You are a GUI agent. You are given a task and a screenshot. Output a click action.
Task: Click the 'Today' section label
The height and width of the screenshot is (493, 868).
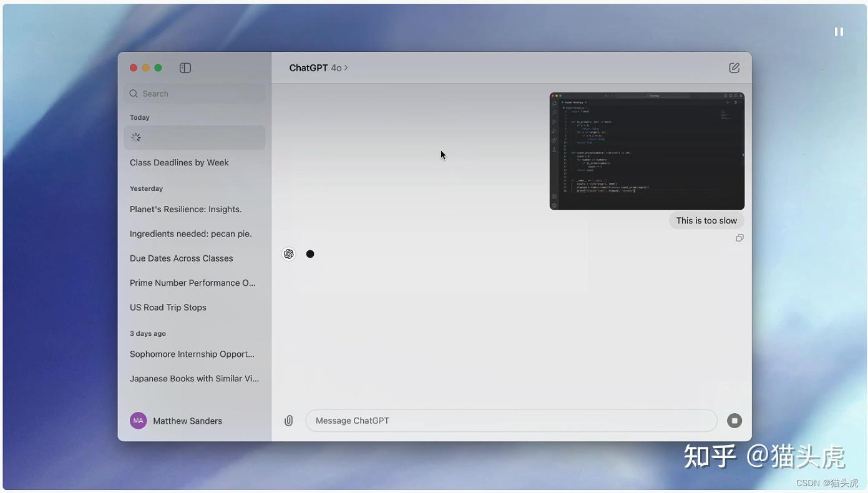(x=140, y=117)
